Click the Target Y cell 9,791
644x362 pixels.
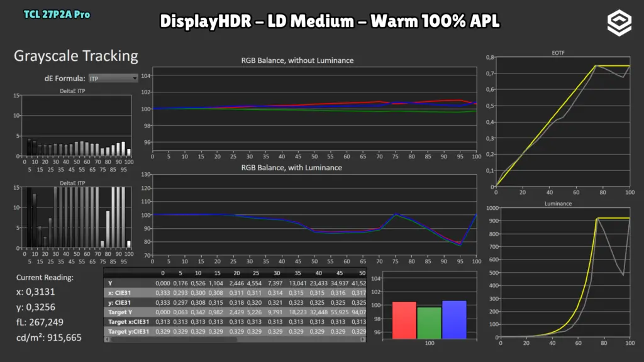pyautogui.click(x=275, y=312)
